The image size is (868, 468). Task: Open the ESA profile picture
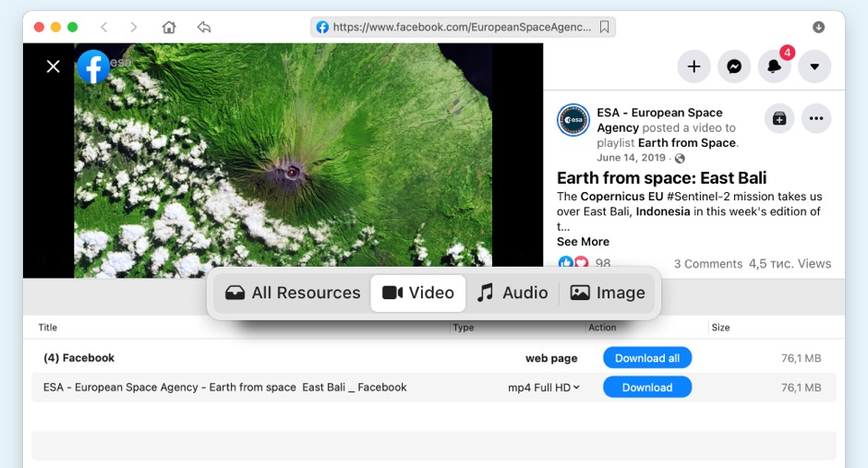573,119
